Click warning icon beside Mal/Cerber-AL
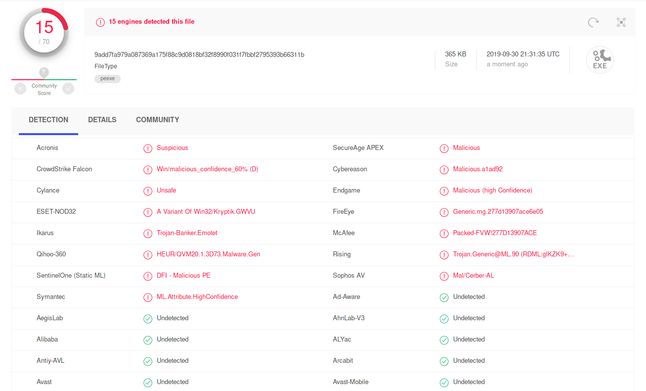This screenshot has width=646, height=391. tap(444, 276)
